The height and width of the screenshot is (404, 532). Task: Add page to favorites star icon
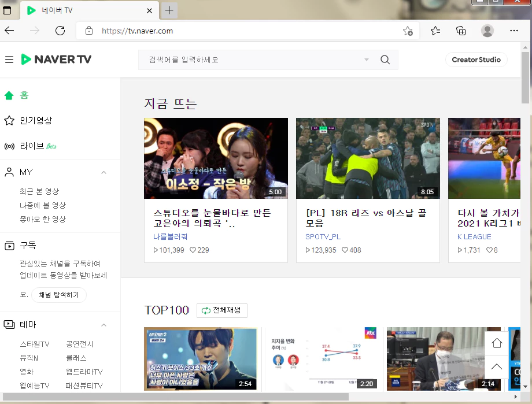[408, 31]
